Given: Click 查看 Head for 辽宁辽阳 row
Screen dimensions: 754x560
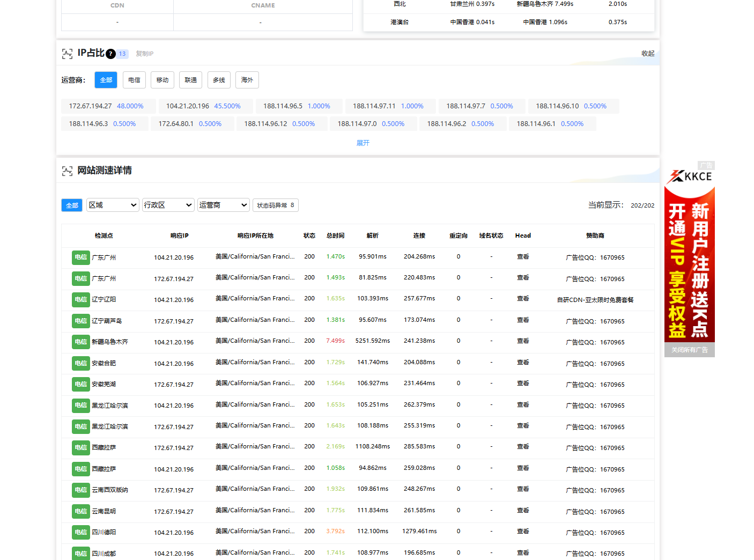Looking at the screenshot, I should pyautogui.click(x=523, y=299).
